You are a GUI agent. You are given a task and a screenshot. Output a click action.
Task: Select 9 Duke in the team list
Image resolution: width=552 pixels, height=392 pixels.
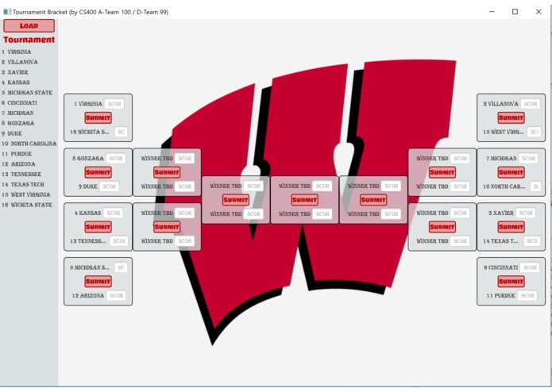[12, 133]
